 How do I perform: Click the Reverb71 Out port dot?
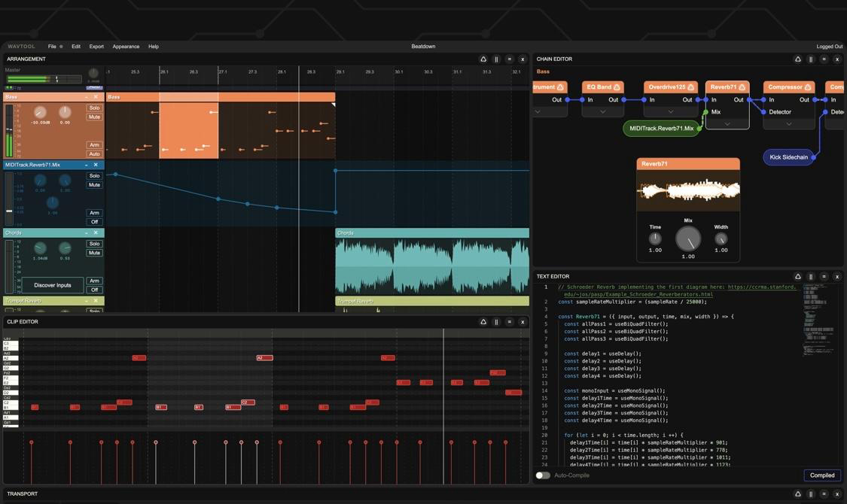[749, 100]
